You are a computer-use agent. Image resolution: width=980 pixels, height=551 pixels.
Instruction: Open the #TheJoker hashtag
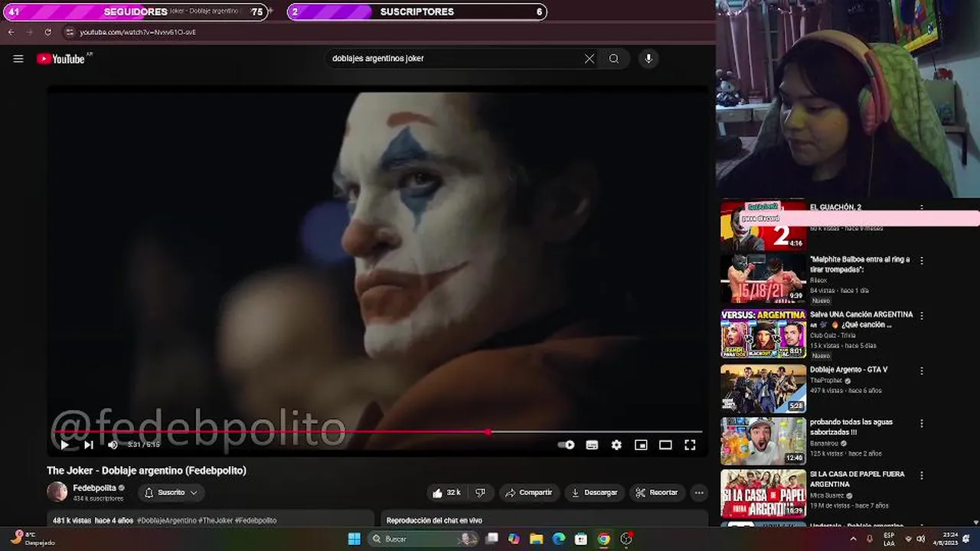tap(216, 520)
